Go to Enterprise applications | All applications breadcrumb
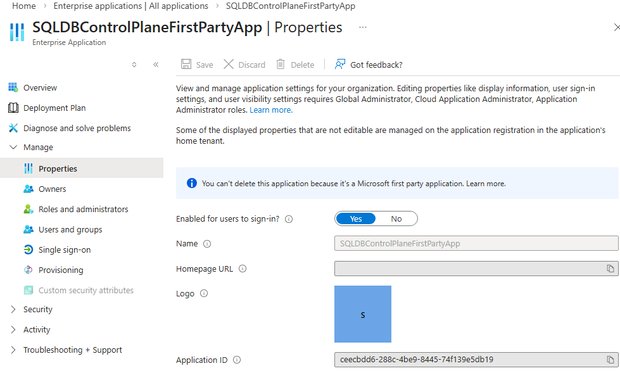The image size is (620, 373). (130, 6)
